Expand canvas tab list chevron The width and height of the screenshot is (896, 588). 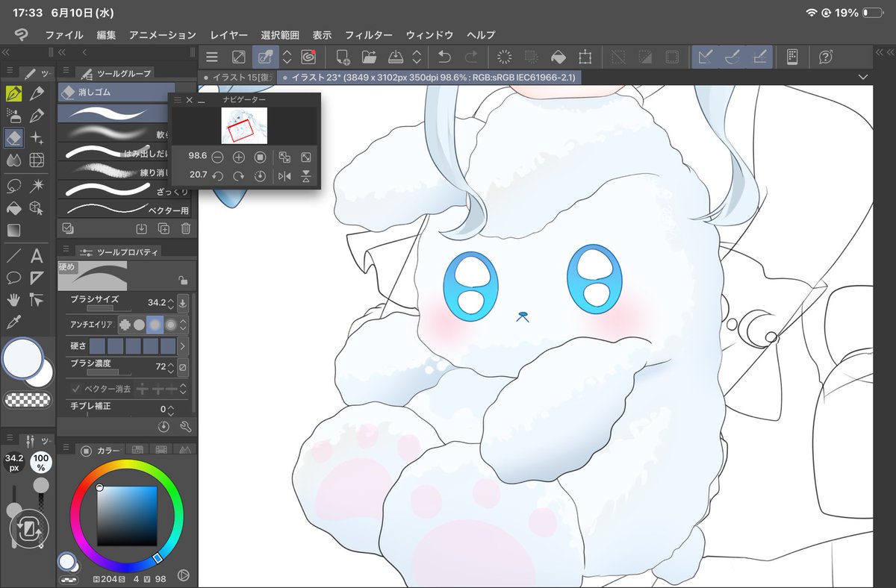click(x=863, y=78)
